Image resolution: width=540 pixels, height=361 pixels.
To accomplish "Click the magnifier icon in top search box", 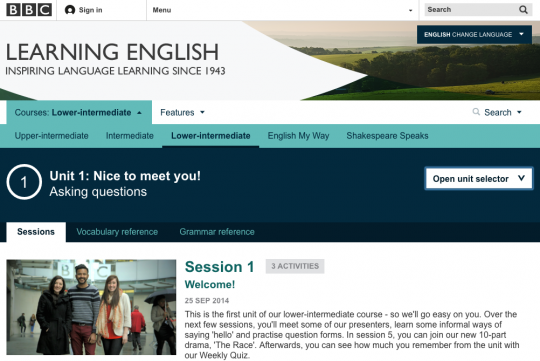I will 523,10.
